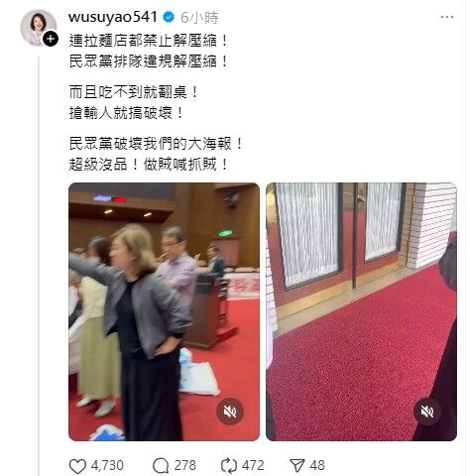View the 4,730 likes count
Image resolution: width=466 pixels, height=476 pixels.
coord(107,466)
